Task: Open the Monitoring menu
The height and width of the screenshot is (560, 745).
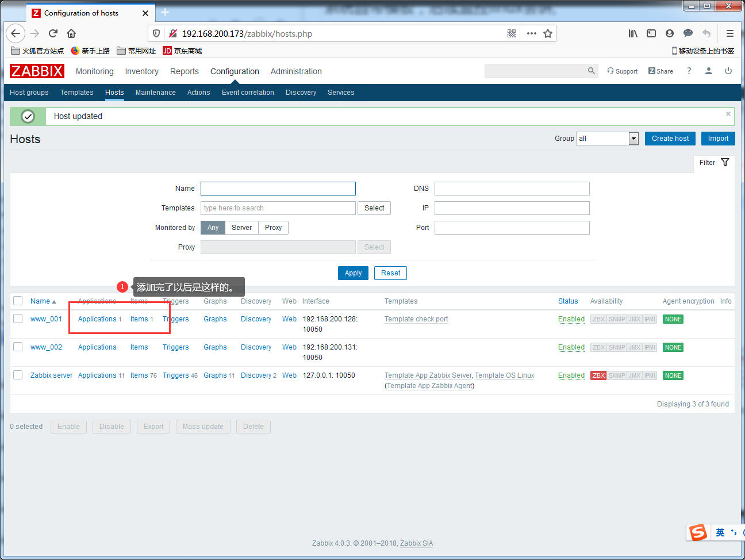Action: tap(95, 71)
